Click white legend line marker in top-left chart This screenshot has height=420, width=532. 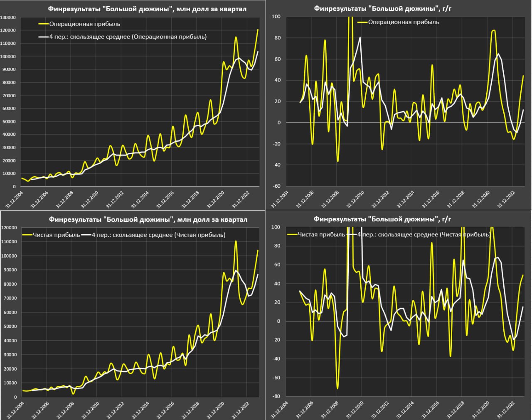pyautogui.click(x=43, y=37)
